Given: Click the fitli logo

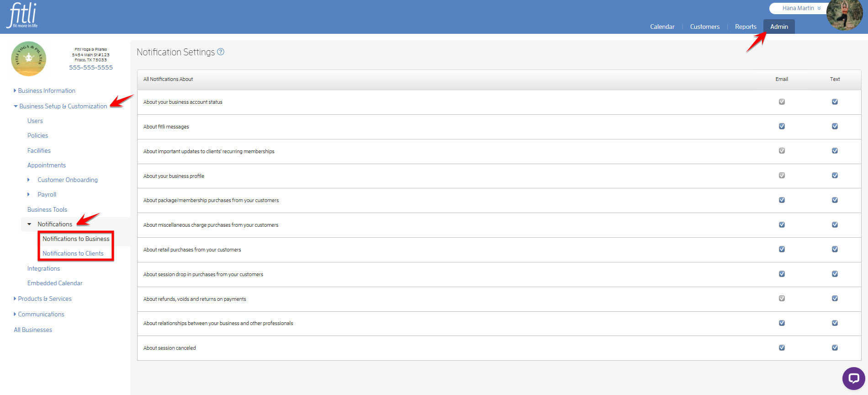Looking at the screenshot, I should [x=22, y=16].
